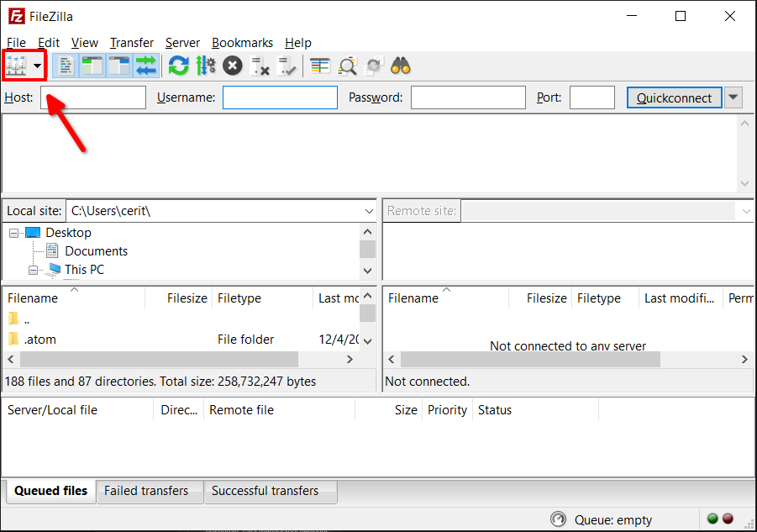Click local file list horizontal scrollbar
The image size is (757, 532).
click(160, 359)
